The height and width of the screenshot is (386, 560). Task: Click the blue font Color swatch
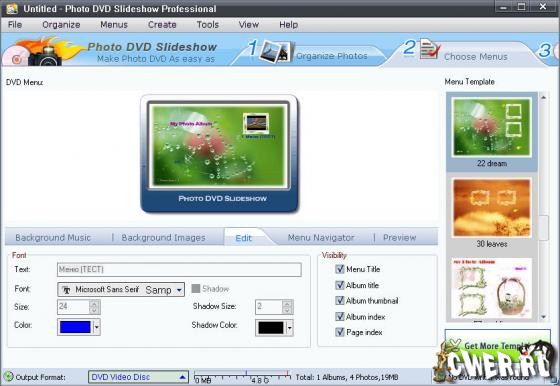(75, 327)
